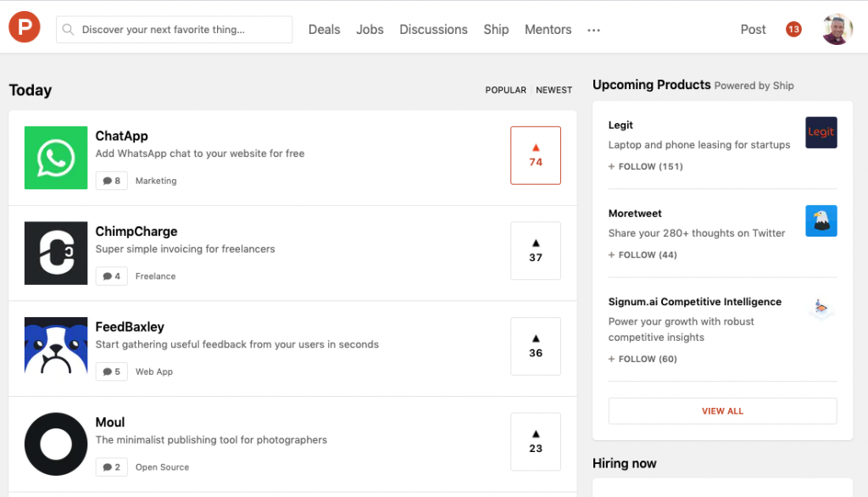The image size is (868, 497).
Task: Open the FeedBaxley product title
Action: tap(130, 327)
